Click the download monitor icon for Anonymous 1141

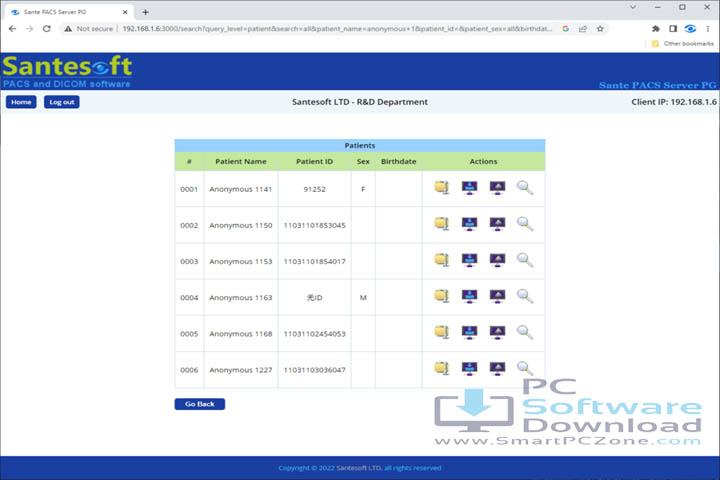point(469,187)
